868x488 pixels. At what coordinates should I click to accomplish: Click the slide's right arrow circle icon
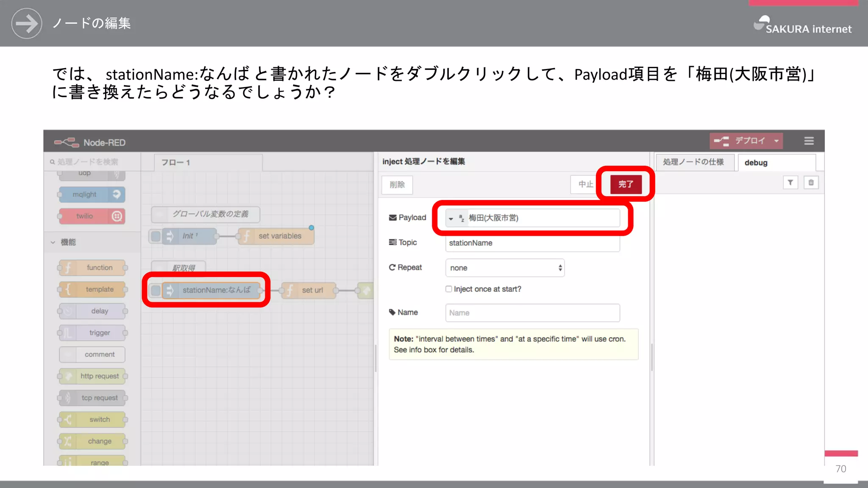click(x=26, y=23)
